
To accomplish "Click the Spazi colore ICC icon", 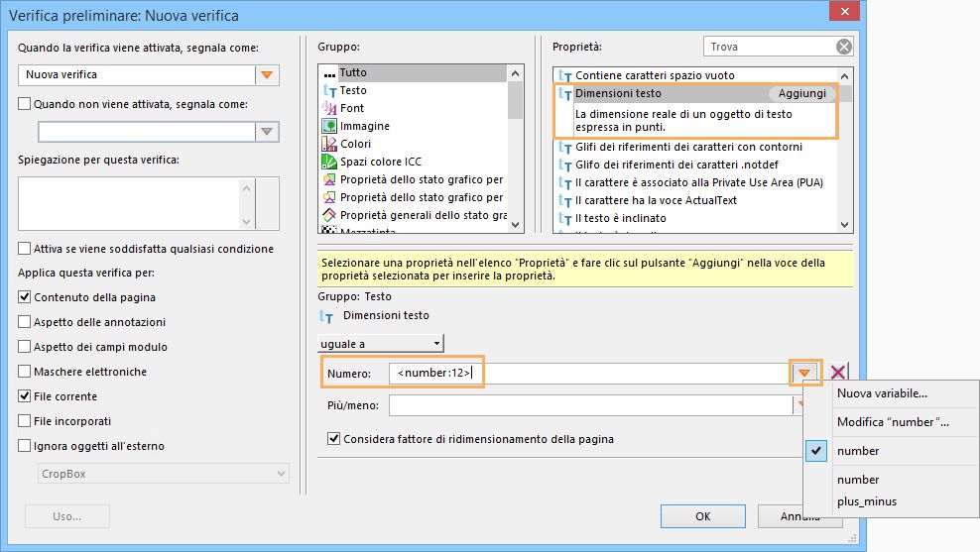I will click(x=329, y=162).
